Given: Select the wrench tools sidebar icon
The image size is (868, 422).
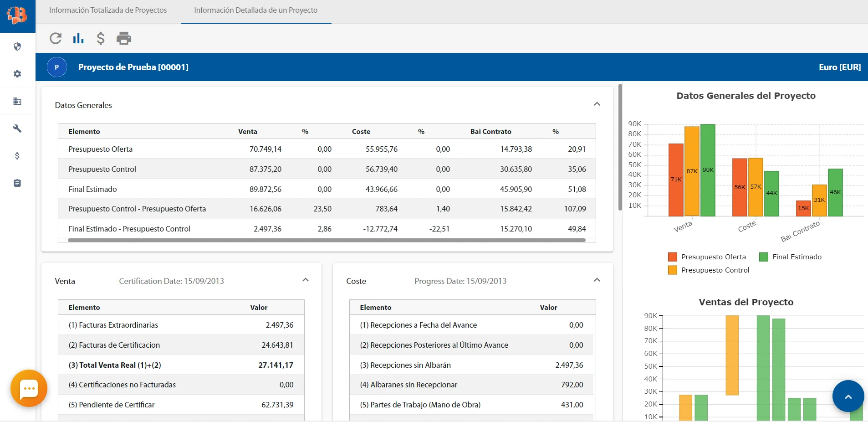Looking at the screenshot, I should click(17, 129).
